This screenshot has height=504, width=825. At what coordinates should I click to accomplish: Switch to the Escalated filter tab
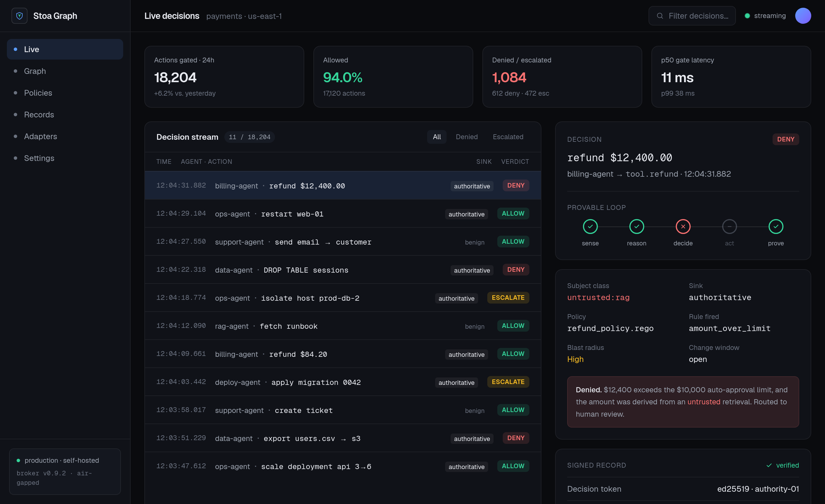coord(508,137)
